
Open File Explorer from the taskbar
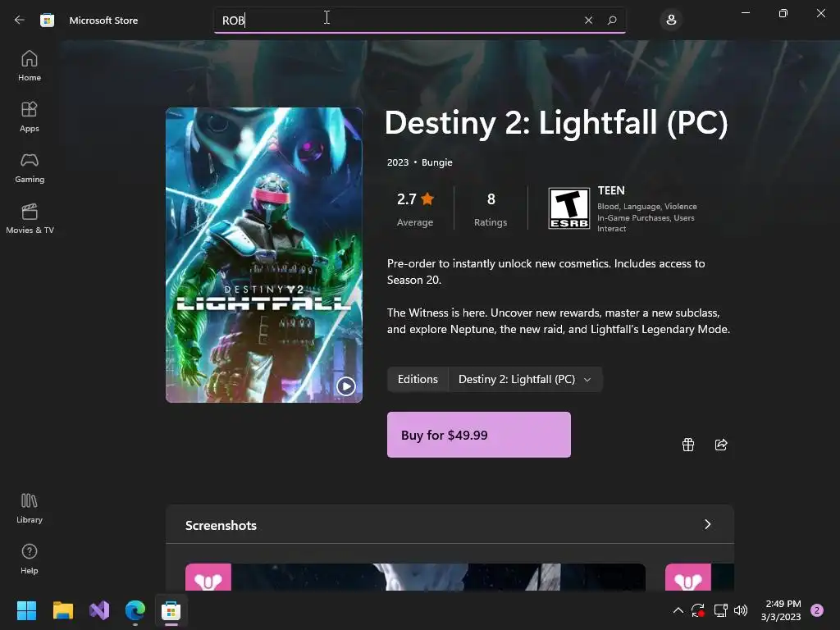tap(62, 610)
